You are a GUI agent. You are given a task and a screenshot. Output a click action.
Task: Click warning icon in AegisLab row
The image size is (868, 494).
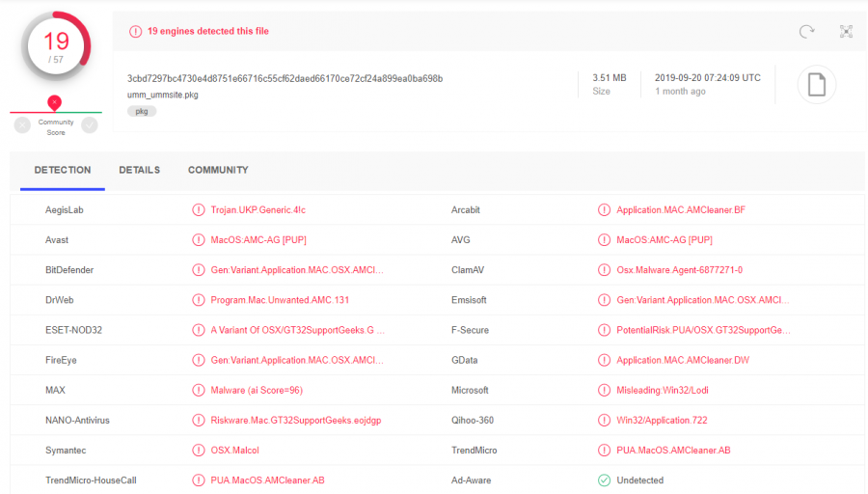click(x=198, y=210)
